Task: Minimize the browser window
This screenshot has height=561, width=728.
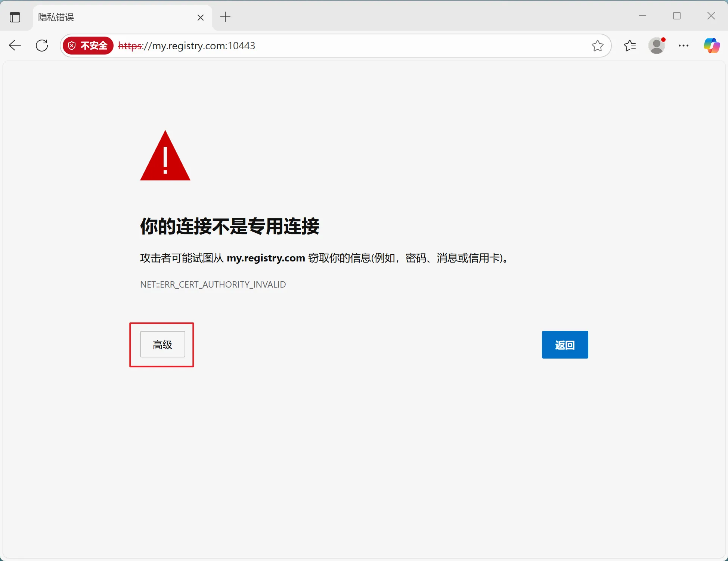Action: (x=642, y=16)
